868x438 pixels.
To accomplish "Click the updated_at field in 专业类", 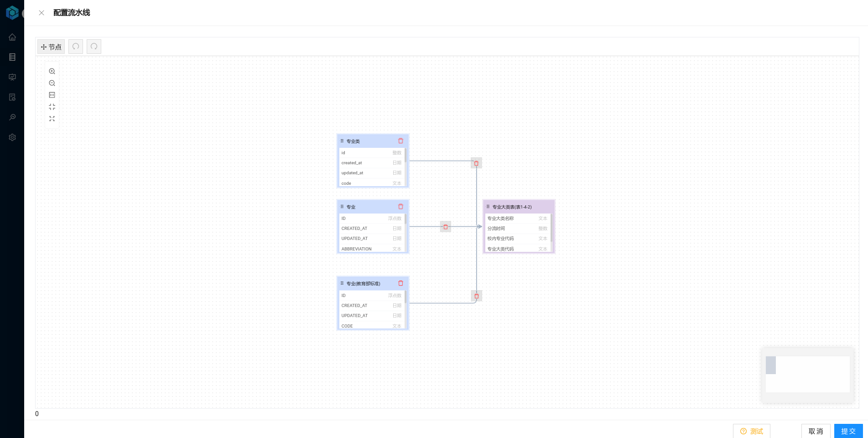I will (x=371, y=173).
